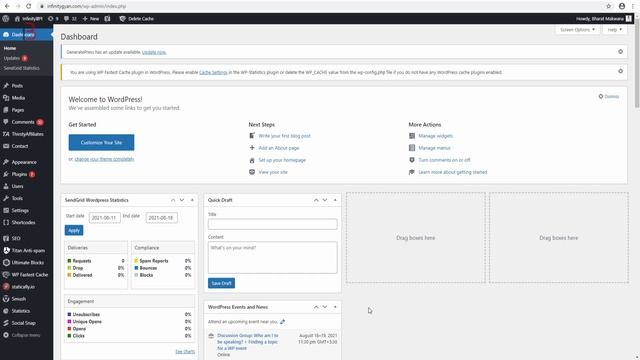Image resolution: width=640 pixels, height=360 pixels.
Task: Click the Apply button
Action: [x=74, y=230]
